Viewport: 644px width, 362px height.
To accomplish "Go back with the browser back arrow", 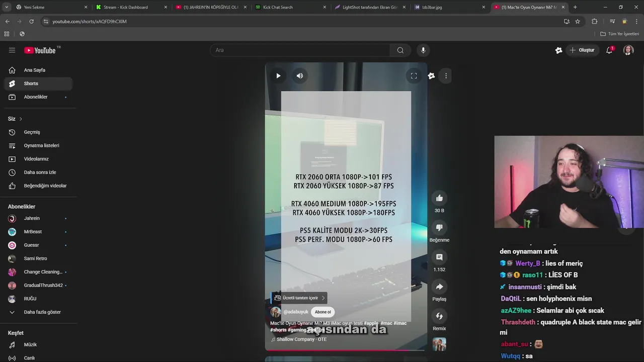I will tap(7, 22).
